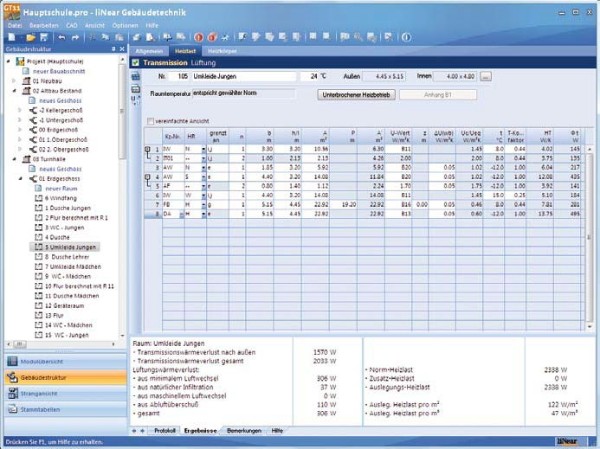Select room 12 Geräteraum in the tree
The image size is (600, 449).
[64, 305]
